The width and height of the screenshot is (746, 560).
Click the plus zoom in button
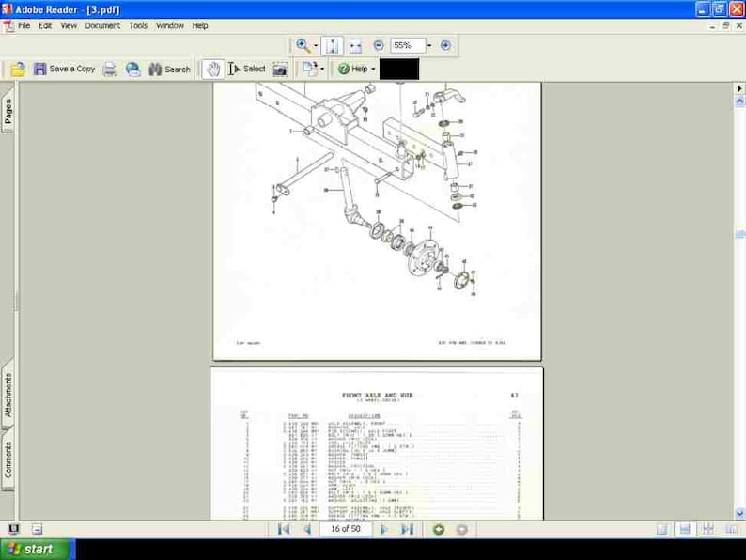pyautogui.click(x=445, y=46)
